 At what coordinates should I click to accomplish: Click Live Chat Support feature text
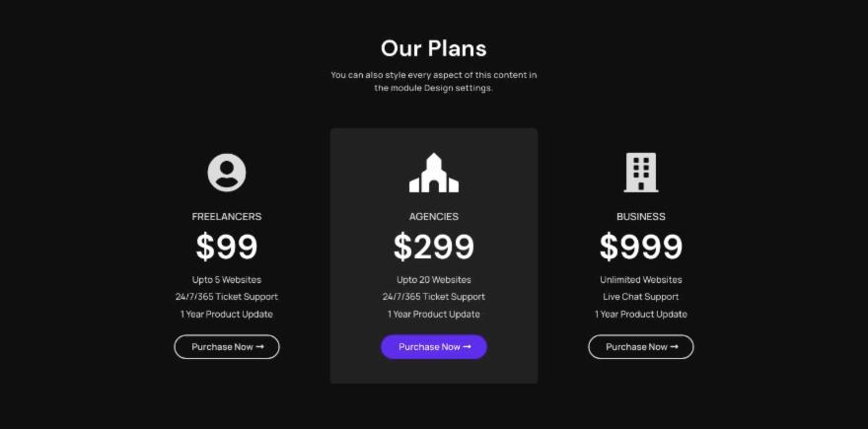tap(641, 297)
